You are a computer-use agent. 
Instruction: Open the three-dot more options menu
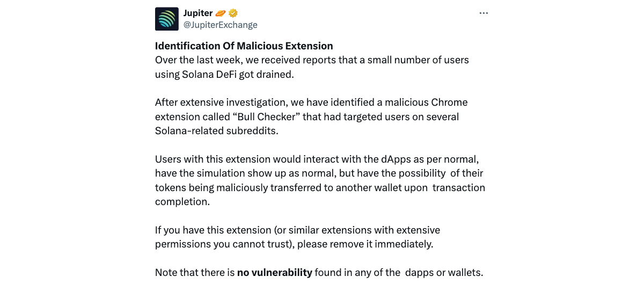[484, 13]
